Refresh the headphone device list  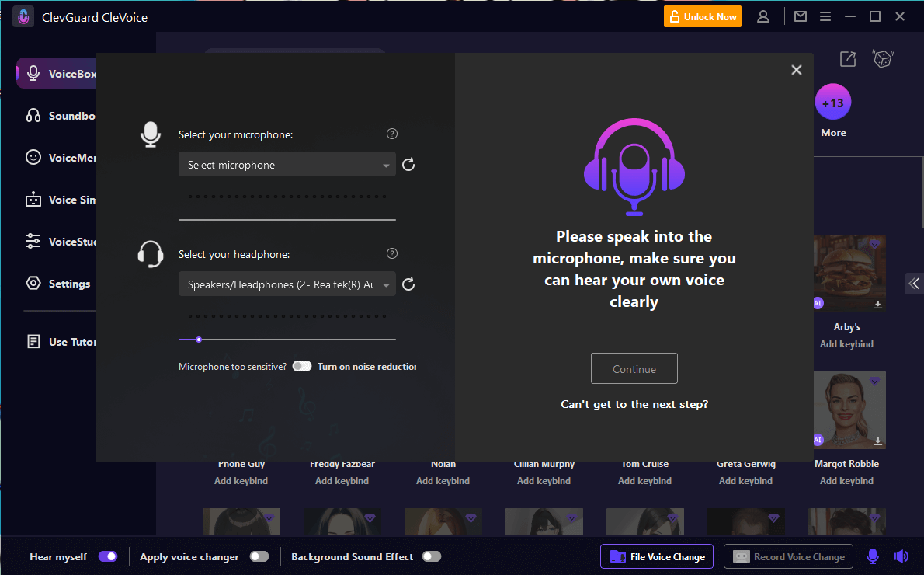408,284
